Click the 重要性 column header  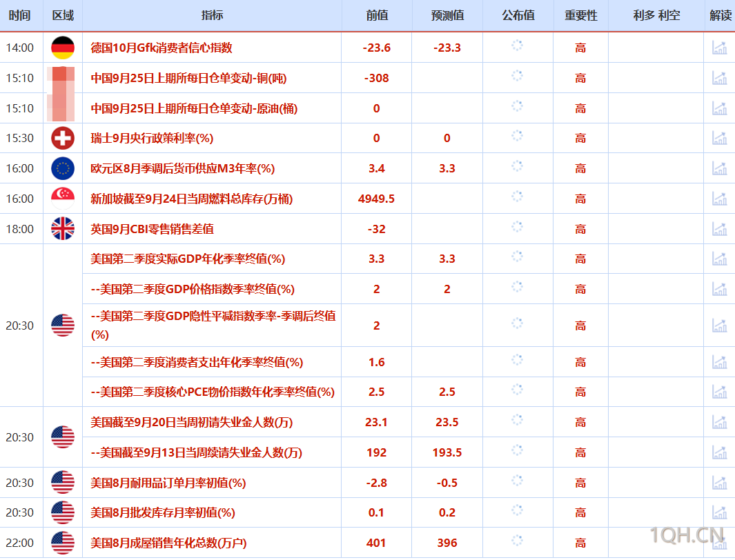[580, 15]
